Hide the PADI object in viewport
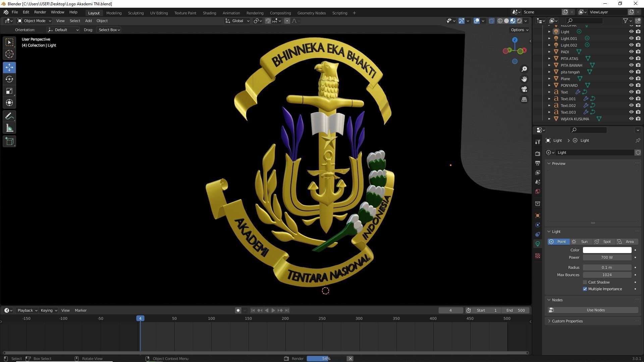The height and width of the screenshot is (362, 644). [x=631, y=52]
